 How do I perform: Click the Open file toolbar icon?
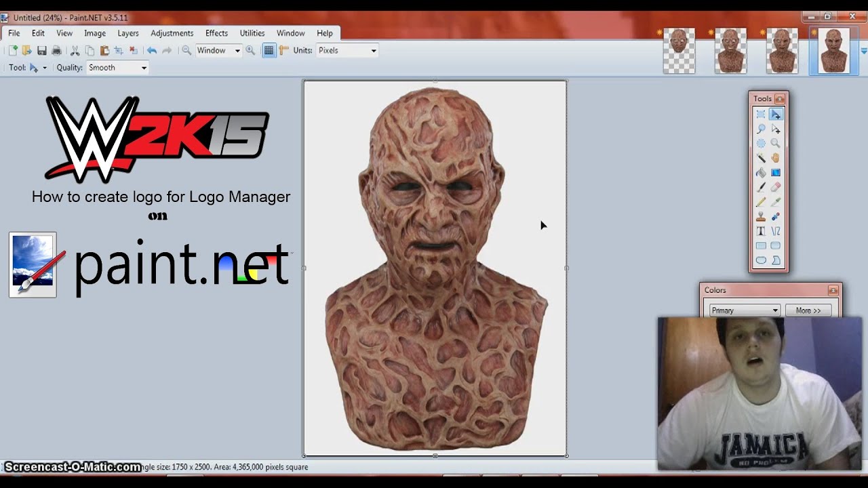coord(27,50)
